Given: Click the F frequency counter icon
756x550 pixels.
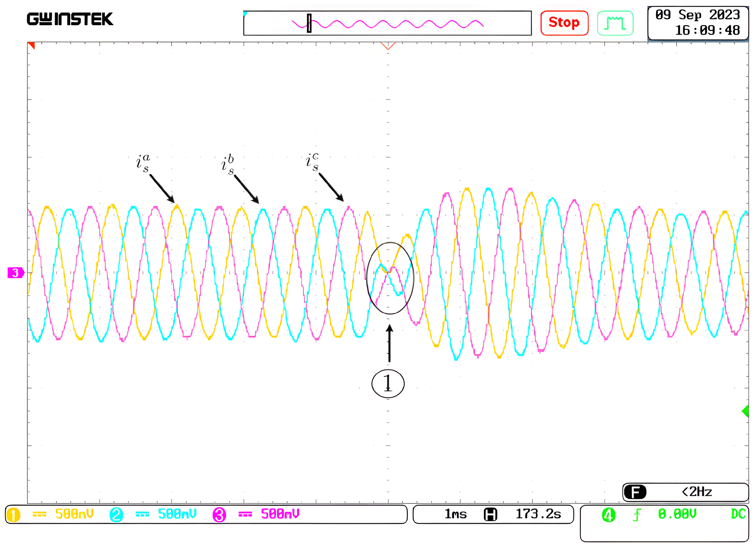Looking at the screenshot, I should (x=635, y=492).
